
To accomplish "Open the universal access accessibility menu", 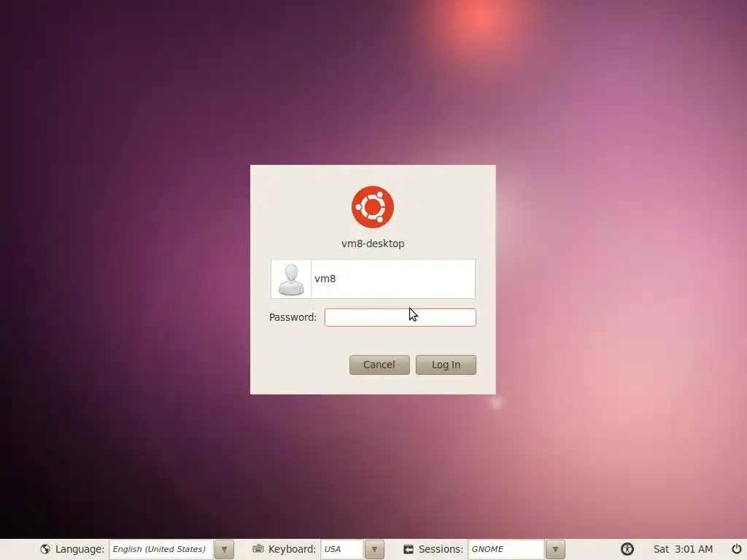I will (x=627, y=549).
